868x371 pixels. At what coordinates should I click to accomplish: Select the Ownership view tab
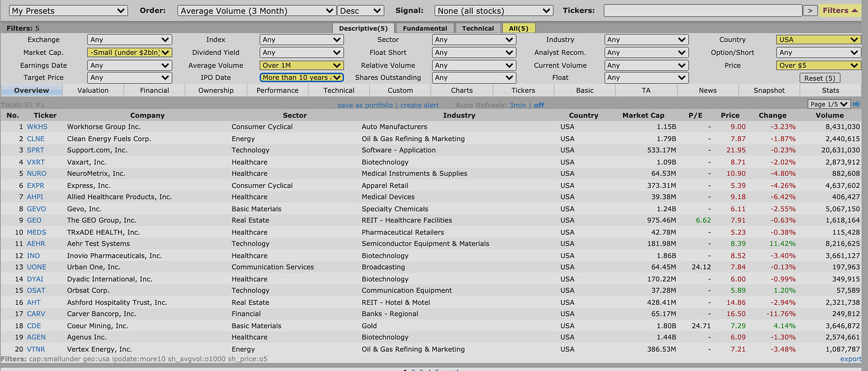pyautogui.click(x=216, y=91)
